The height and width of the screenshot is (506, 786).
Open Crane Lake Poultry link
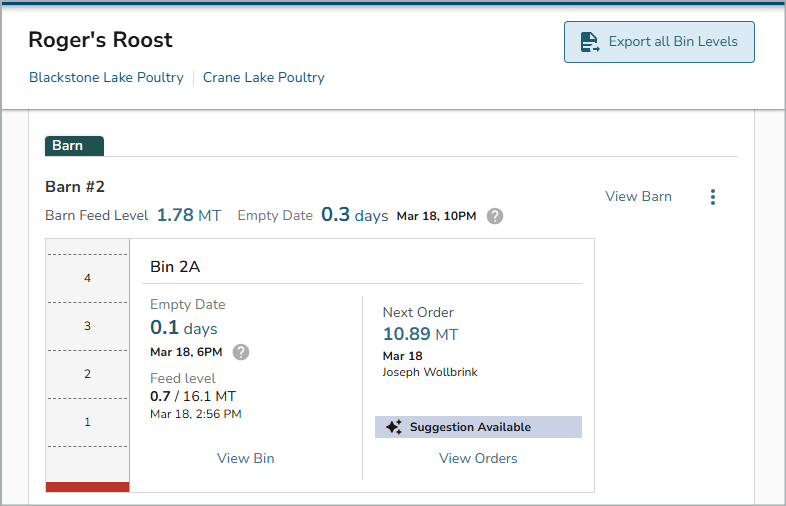point(264,77)
